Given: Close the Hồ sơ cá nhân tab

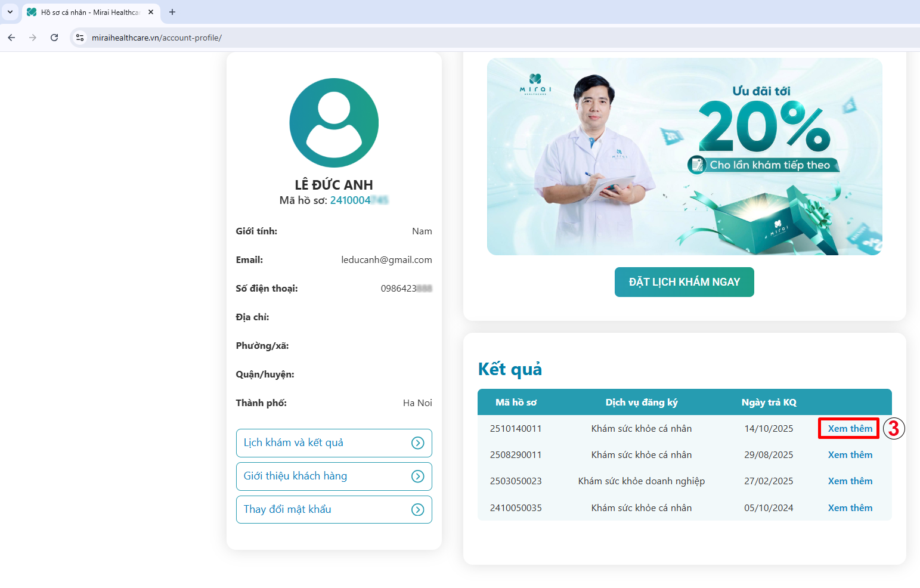Looking at the screenshot, I should click(151, 12).
